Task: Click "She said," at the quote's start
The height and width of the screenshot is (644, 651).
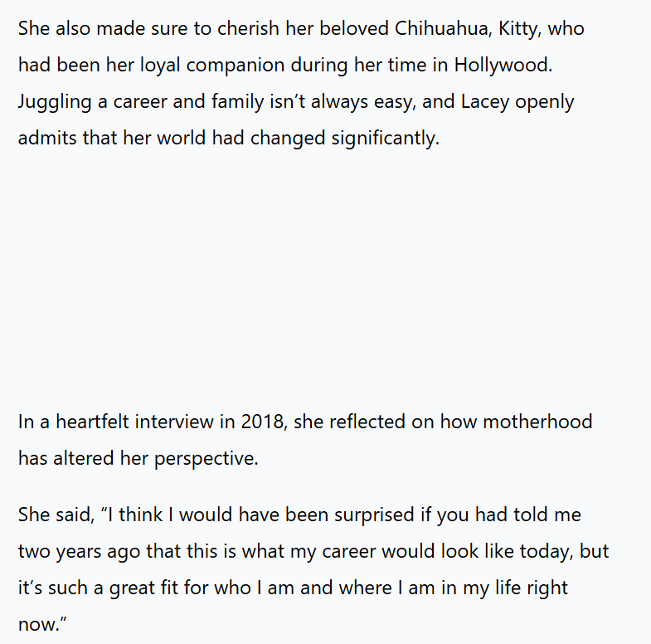Action: point(55,515)
